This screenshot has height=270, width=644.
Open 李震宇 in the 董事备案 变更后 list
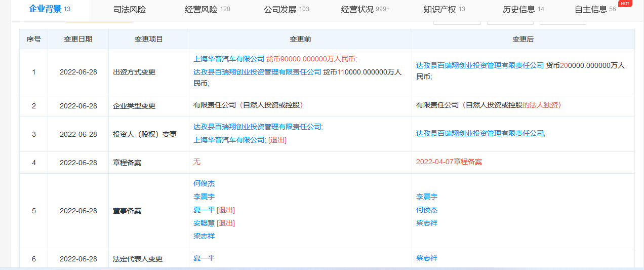click(x=427, y=197)
